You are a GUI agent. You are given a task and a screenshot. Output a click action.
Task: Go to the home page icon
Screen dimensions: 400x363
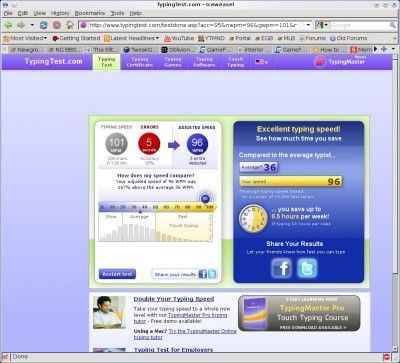pyautogui.click(x=70, y=25)
